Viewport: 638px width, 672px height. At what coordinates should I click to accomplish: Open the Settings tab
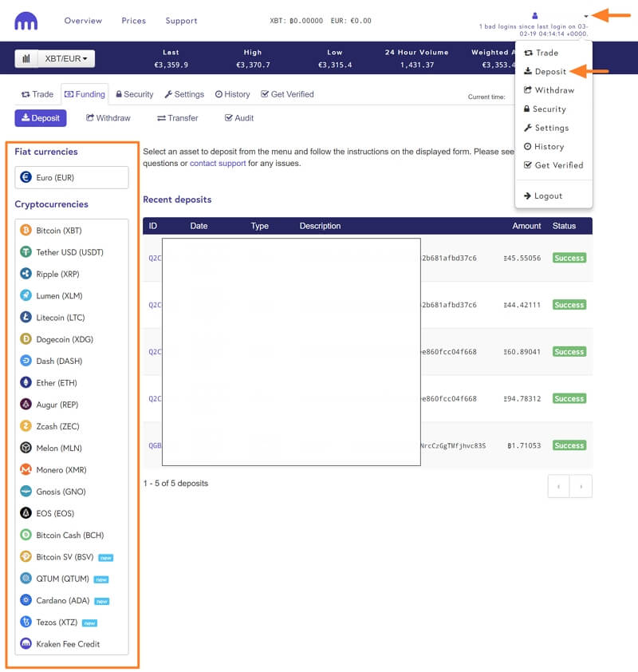coord(184,94)
